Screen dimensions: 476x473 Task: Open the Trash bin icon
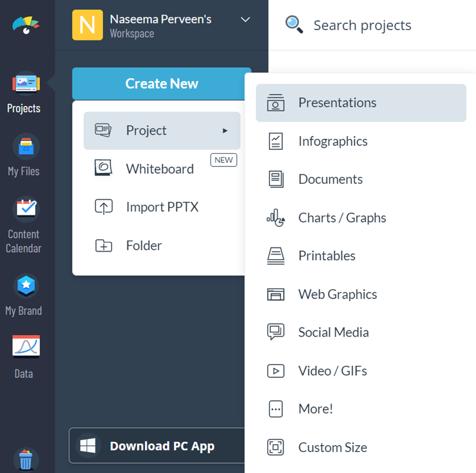[x=26, y=460]
